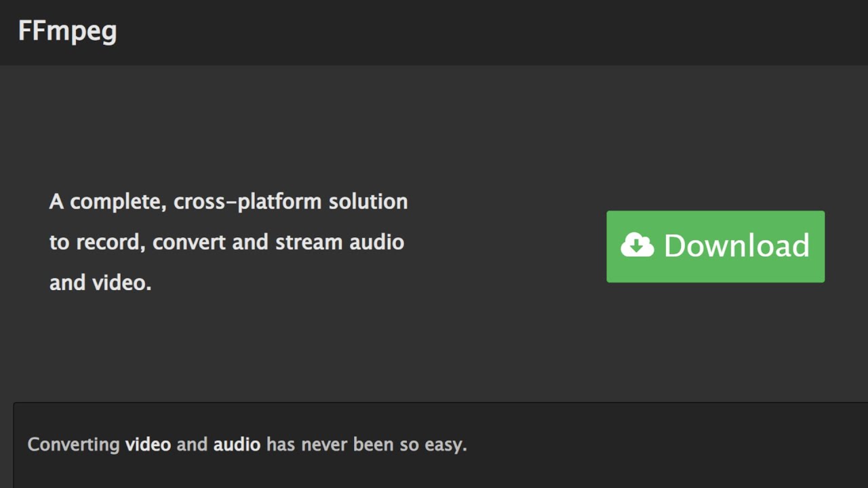Image resolution: width=868 pixels, height=488 pixels.
Task: Open the FFmpeg home title link
Action: 67,31
